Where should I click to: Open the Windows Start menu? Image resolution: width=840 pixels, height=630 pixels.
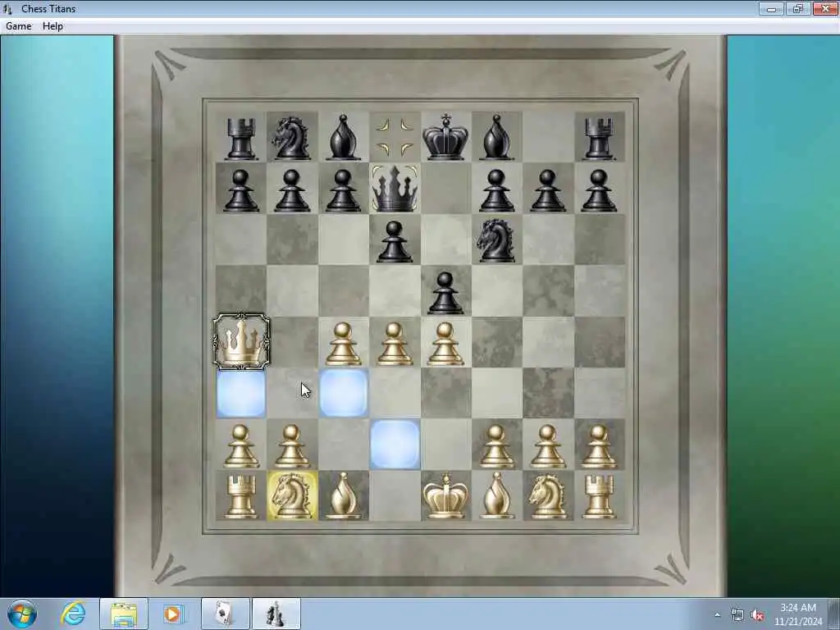coord(22,614)
